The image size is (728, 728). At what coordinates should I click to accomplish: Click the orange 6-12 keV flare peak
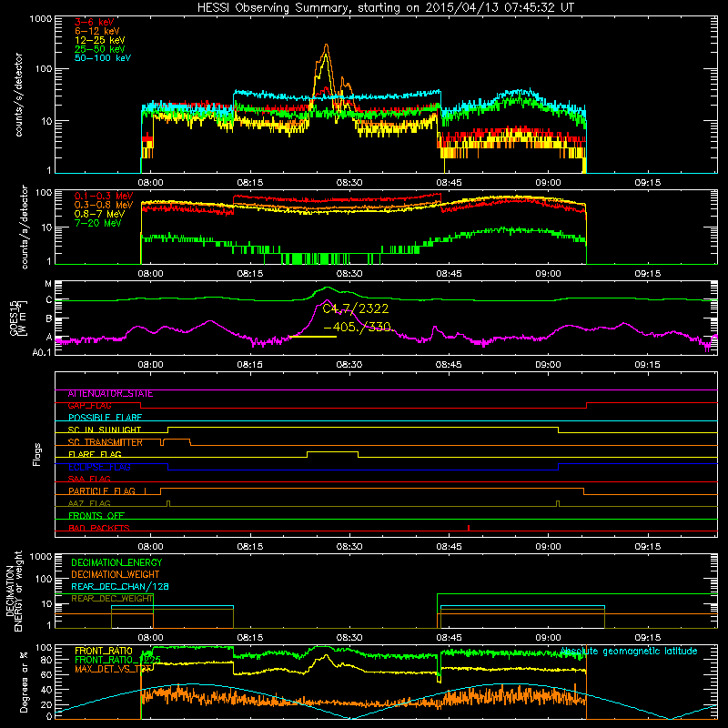[327, 46]
